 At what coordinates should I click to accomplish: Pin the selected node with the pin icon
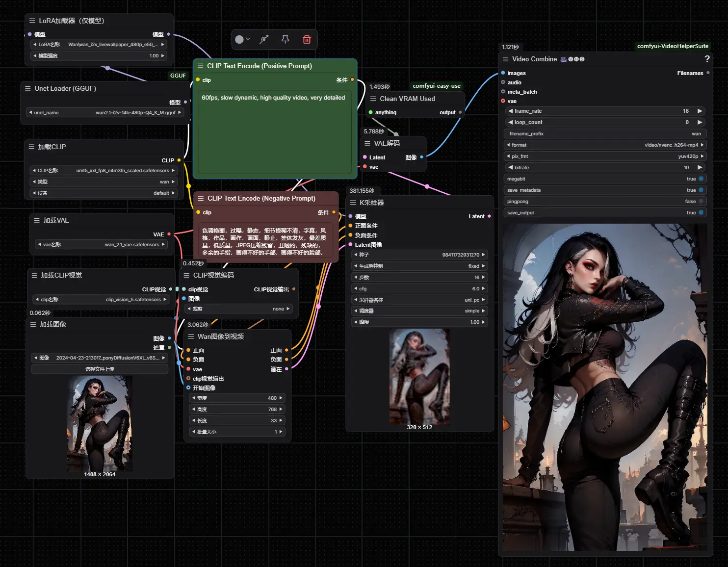[x=285, y=40]
